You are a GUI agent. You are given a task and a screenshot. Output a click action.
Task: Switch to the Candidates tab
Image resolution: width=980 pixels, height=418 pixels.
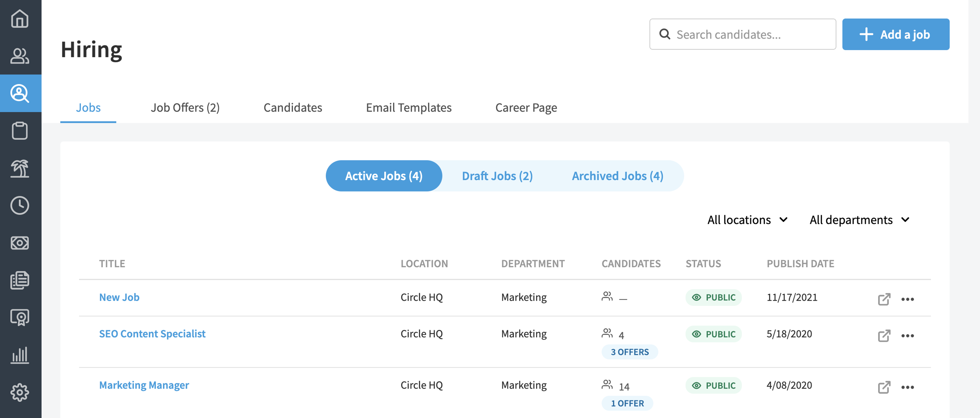293,108
